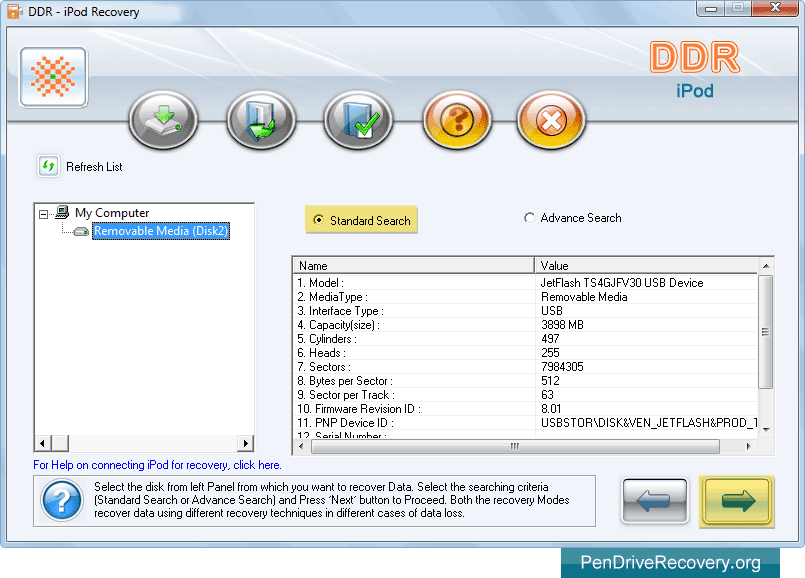Screen dimensions: 805x578
Task: Proceed with the green Next arrow button
Action: [736, 502]
